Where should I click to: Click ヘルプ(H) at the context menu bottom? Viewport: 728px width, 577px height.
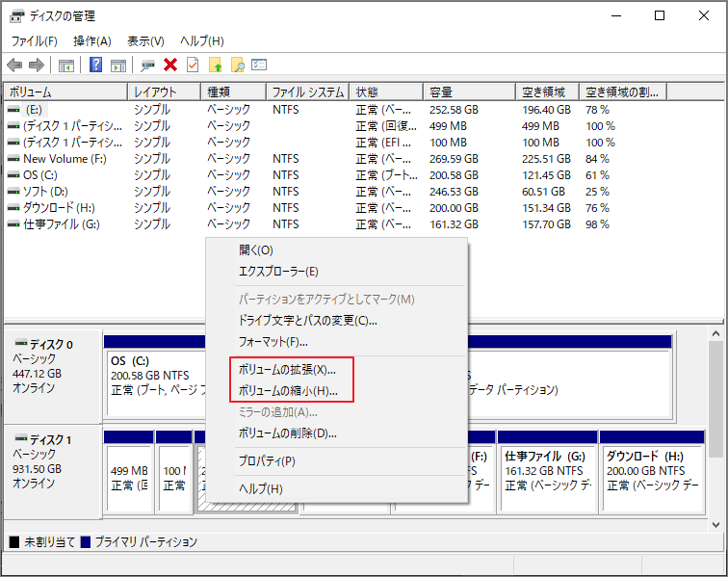coord(337,488)
